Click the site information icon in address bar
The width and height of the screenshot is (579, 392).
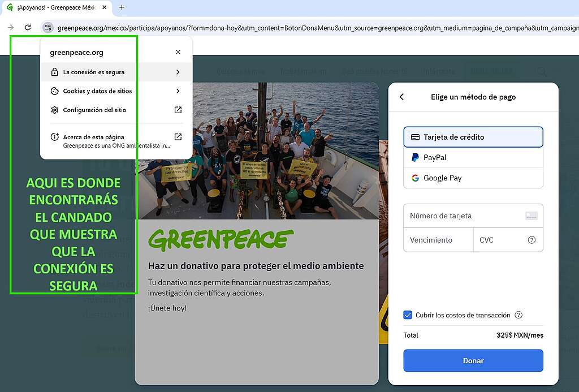point(48,27)
